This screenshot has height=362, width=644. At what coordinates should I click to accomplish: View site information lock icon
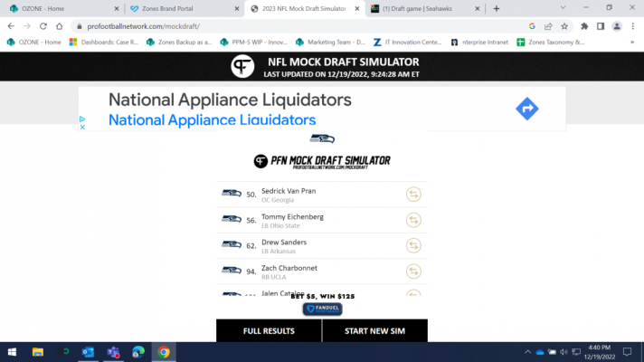80,26
